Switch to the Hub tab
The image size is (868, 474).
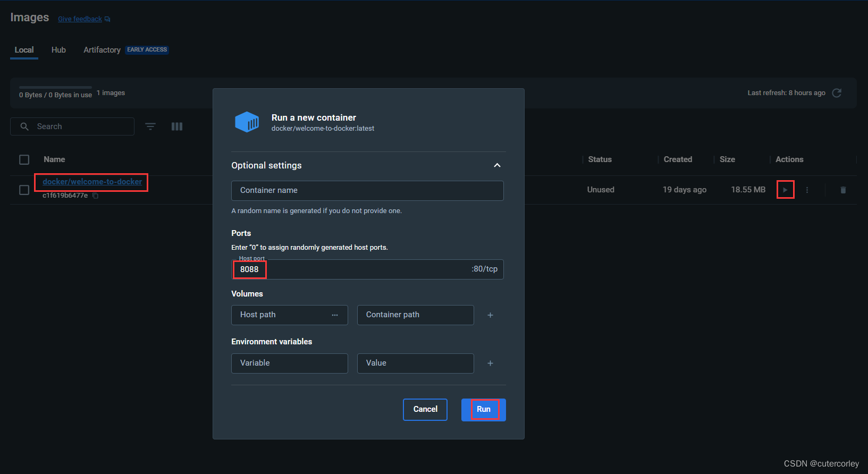[58, 50]
